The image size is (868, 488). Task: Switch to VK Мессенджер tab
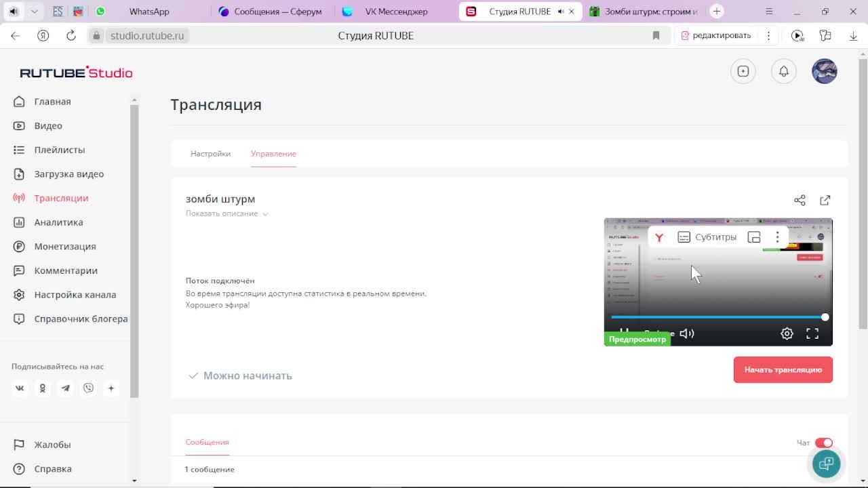pyautogui.click(x=396, y=12)
